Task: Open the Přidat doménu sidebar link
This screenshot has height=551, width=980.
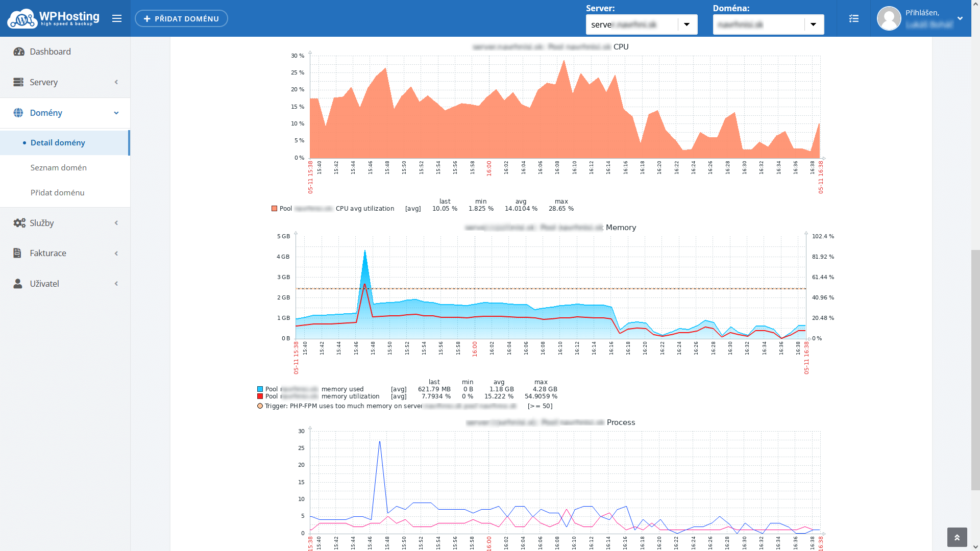Action: pos(57,192)
